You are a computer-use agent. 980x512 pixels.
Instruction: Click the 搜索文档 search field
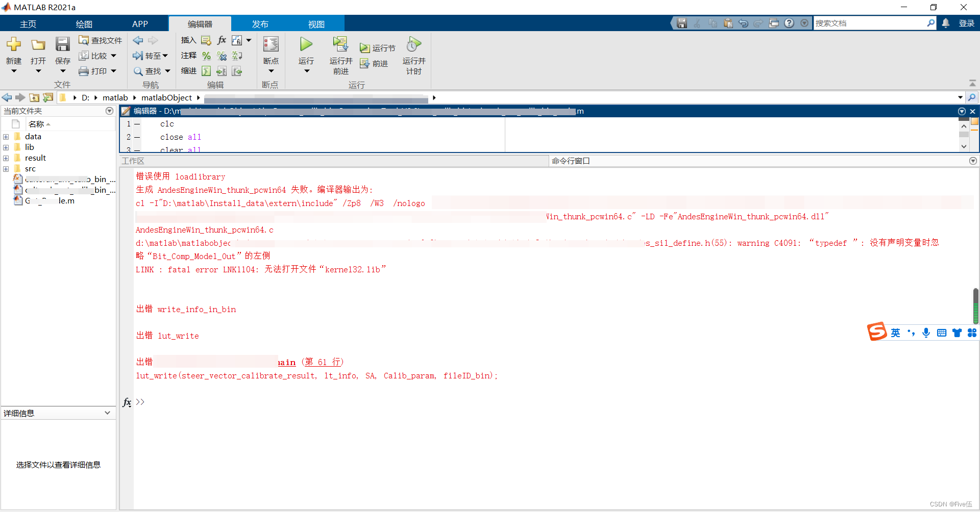click(870, 23)
